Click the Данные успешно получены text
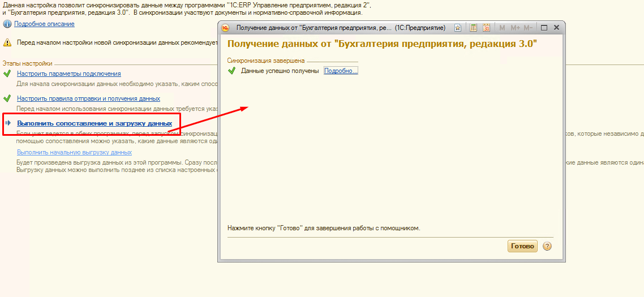The height and width of the screenshot is (297, 644). click(x=280, y=71)
